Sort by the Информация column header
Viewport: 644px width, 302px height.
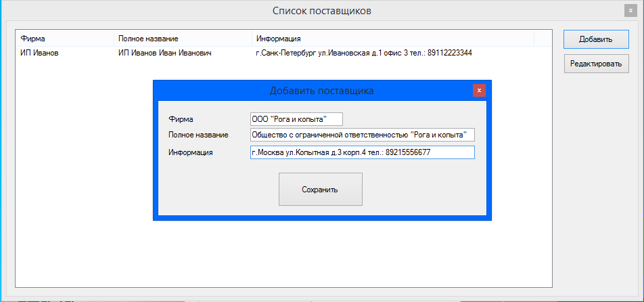pyautogui.click(x=392, y=39)
